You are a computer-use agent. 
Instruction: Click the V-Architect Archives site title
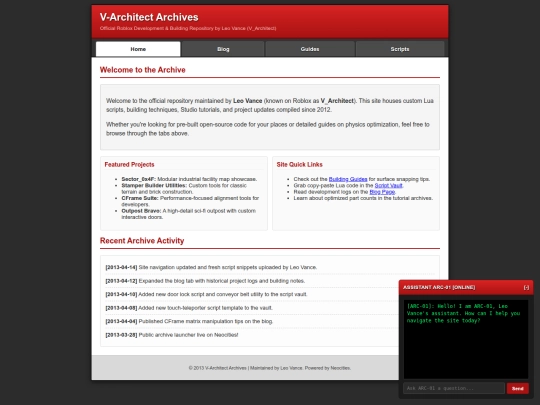pyautogui.click(x=149, y=17)
